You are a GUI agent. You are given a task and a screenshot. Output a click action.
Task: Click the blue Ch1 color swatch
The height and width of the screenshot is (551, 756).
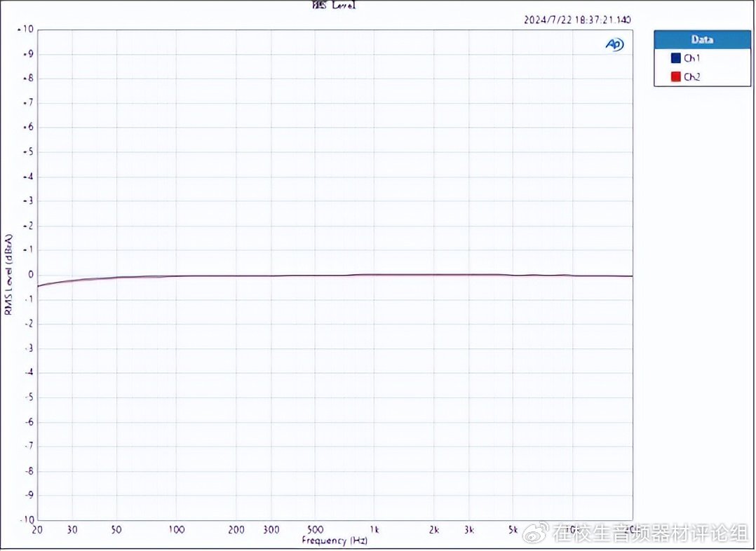675,58
